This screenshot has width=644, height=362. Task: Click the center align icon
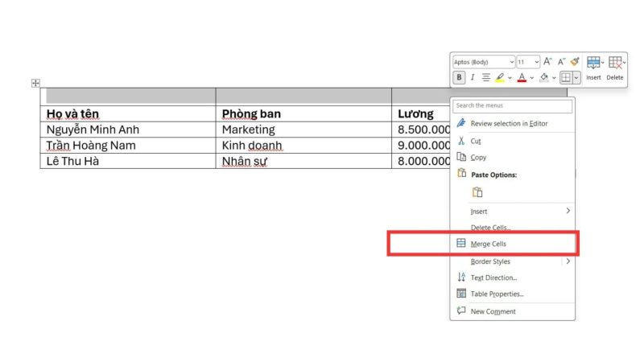486,77
